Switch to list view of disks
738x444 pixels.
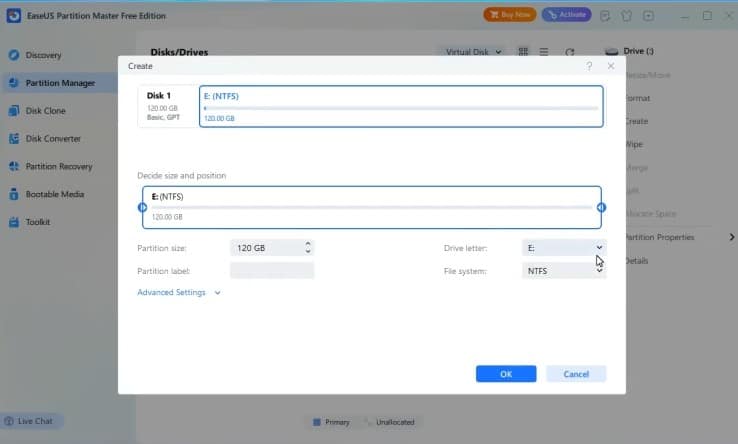(544, 51)
